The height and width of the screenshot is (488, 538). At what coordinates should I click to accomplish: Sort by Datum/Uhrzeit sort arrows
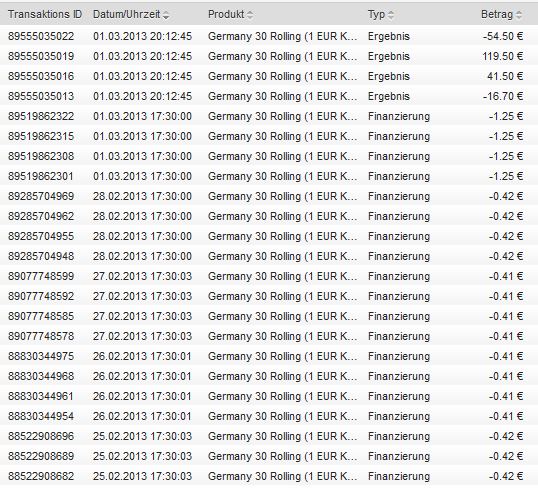[x=166, y=15]
